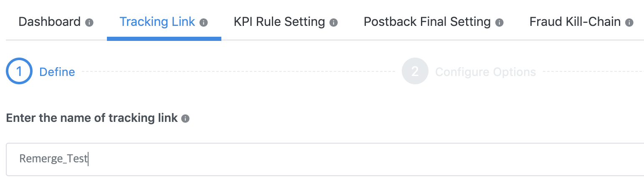The width and height of the screenshot is (644, 187).
Task: Click dashed line right of Configure Options
Action: 593,71
